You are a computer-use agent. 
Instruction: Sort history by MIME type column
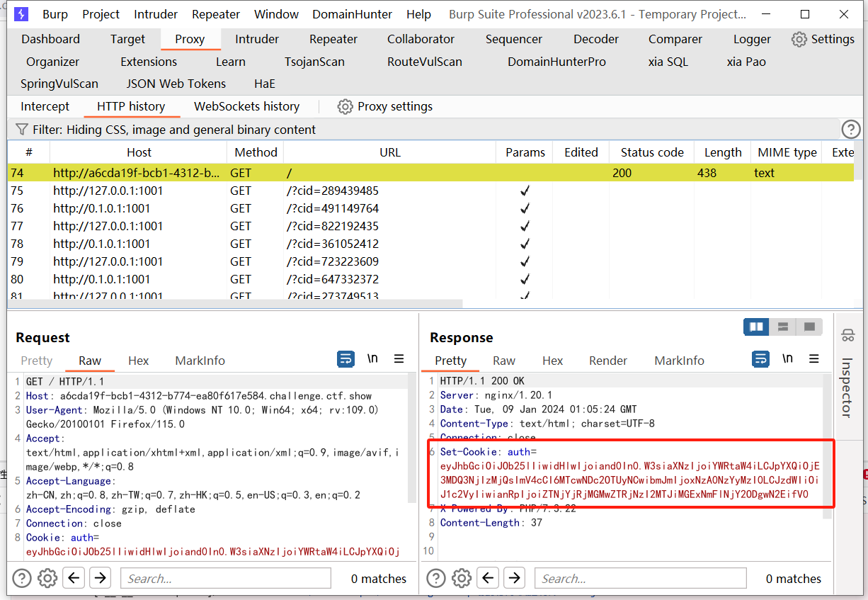[787, 152]
